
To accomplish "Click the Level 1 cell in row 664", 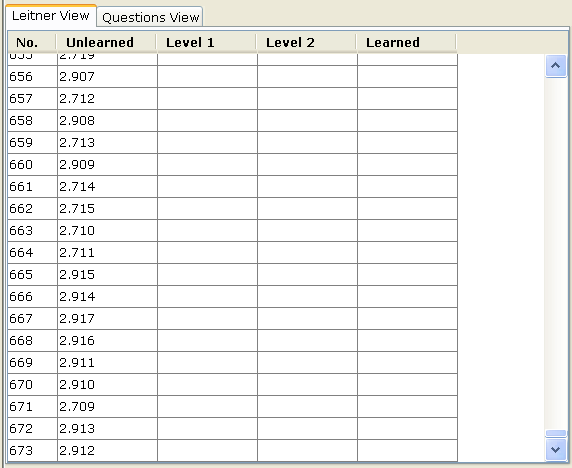I will pyautogui.click(x=207, y=252).
